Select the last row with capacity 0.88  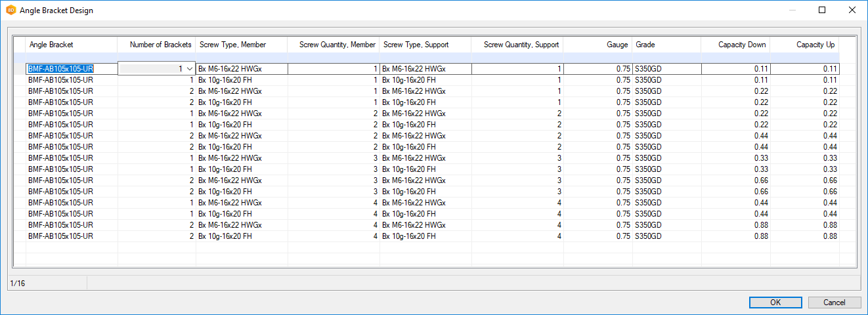(x=71, y=236)
